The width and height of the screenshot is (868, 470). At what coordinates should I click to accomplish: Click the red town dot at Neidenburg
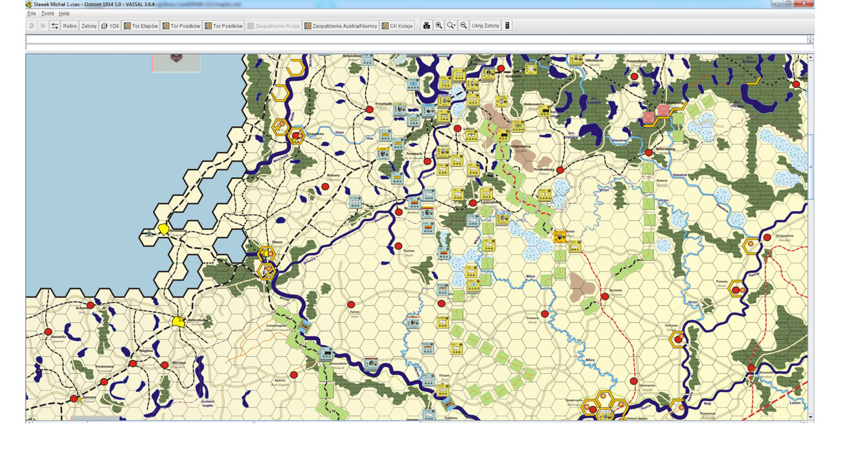point(560,170)
